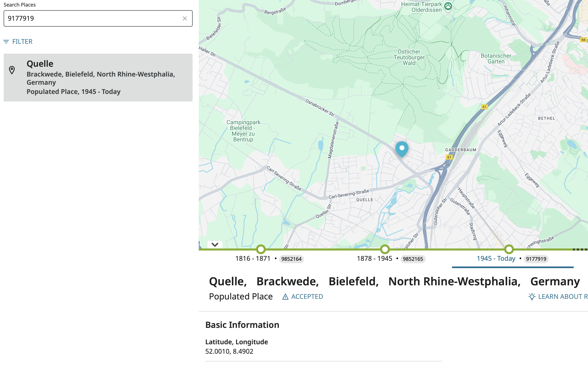Click the filter lines icon

[6, 42]
